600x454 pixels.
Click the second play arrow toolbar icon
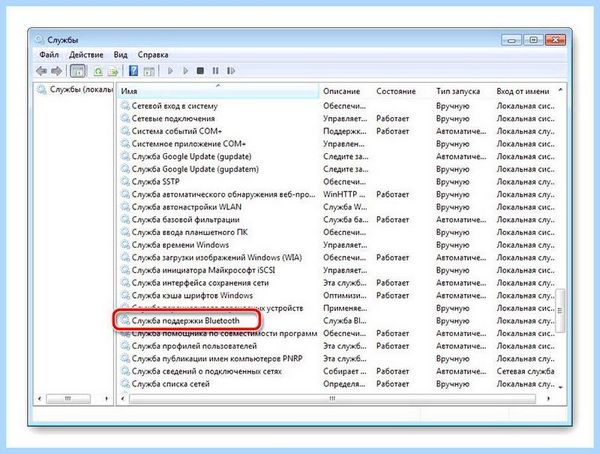click(x=186, y=71)
